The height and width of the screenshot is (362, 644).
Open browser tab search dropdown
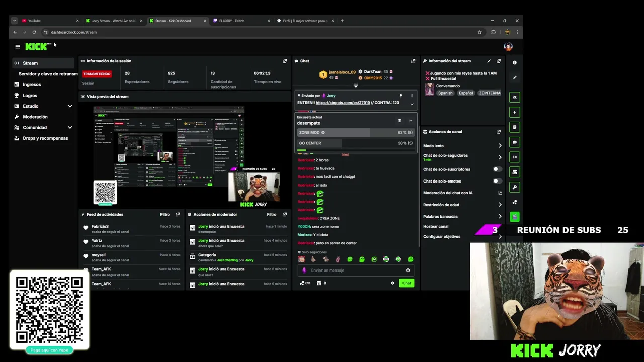click(x=14, y=21)
